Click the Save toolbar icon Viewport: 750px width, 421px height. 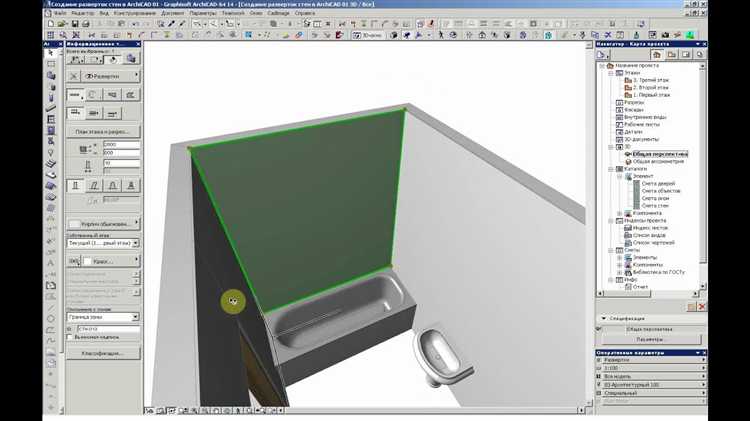[x=75, y=23]
